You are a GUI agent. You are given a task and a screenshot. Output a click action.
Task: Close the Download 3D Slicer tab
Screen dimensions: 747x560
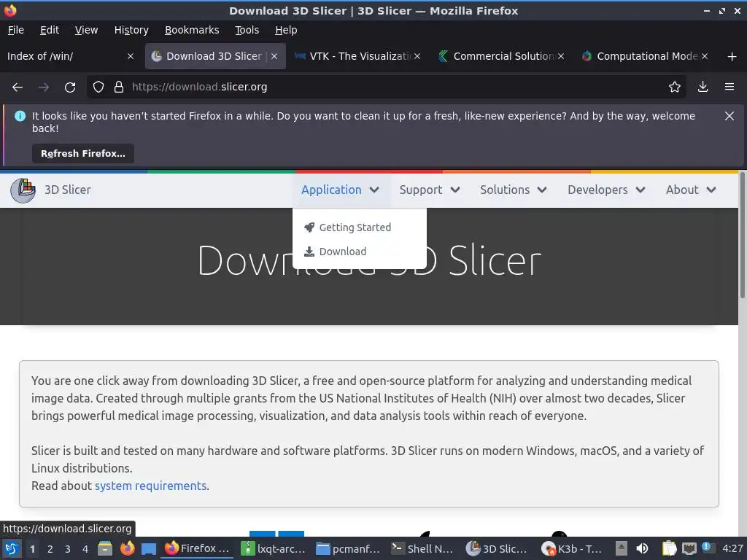(274, 56)
